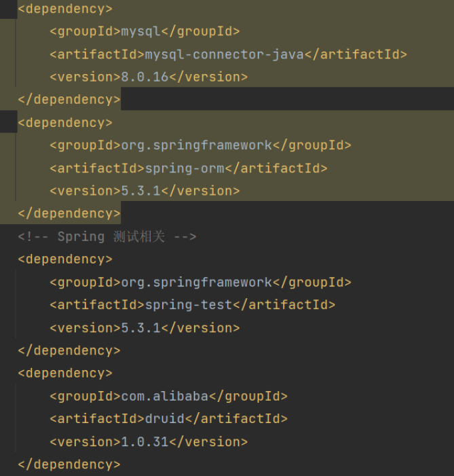Place cursor on the druid artifactId line

tap(168, 419)
